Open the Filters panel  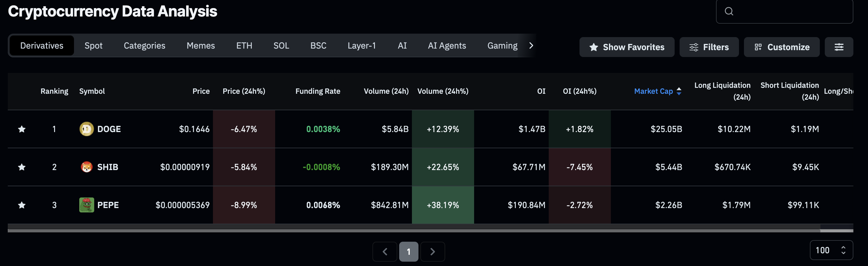tap(709, 47)
